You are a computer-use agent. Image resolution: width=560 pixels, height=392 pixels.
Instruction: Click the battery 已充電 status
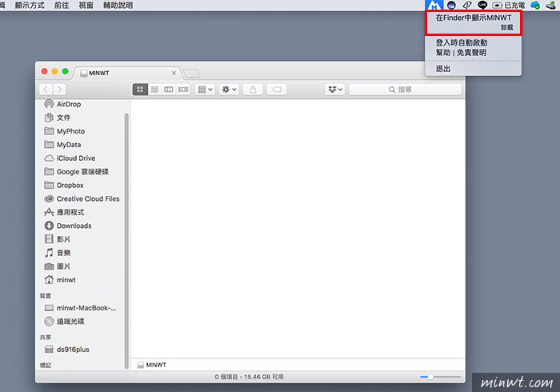509,5
